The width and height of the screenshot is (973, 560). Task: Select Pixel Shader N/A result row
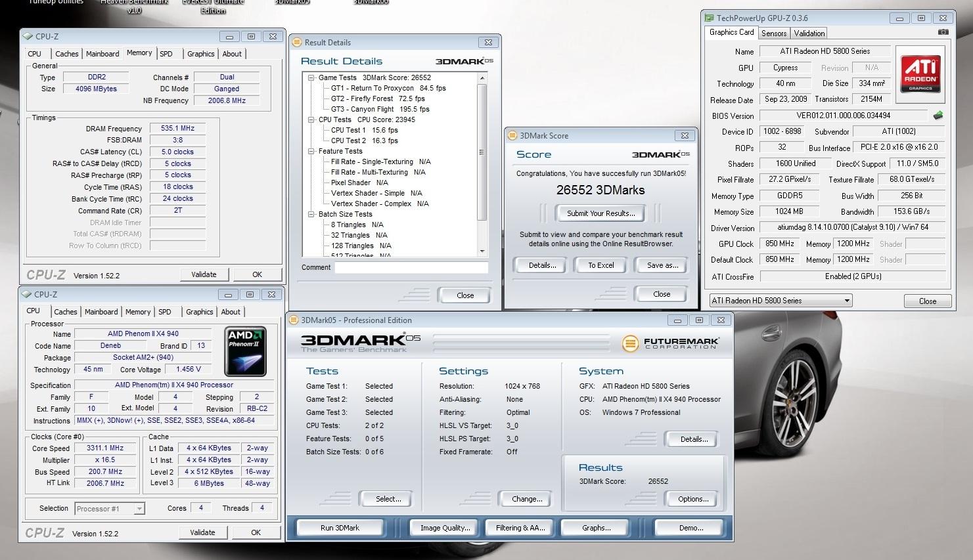(359, 183)
